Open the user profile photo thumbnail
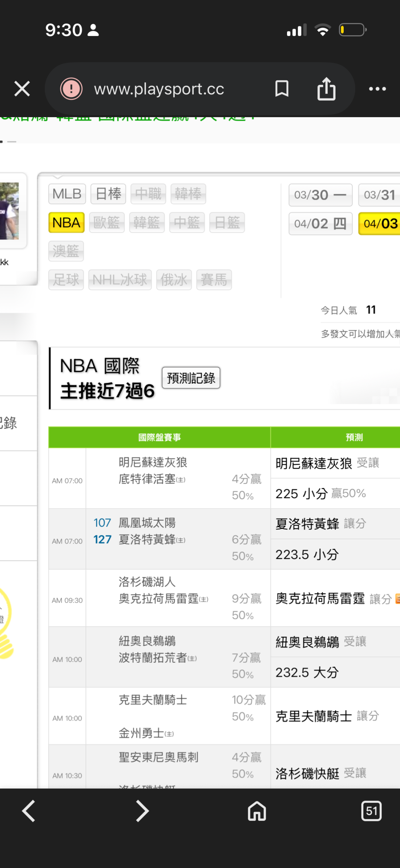Viewport: 400px width, 868px height. 9,211
